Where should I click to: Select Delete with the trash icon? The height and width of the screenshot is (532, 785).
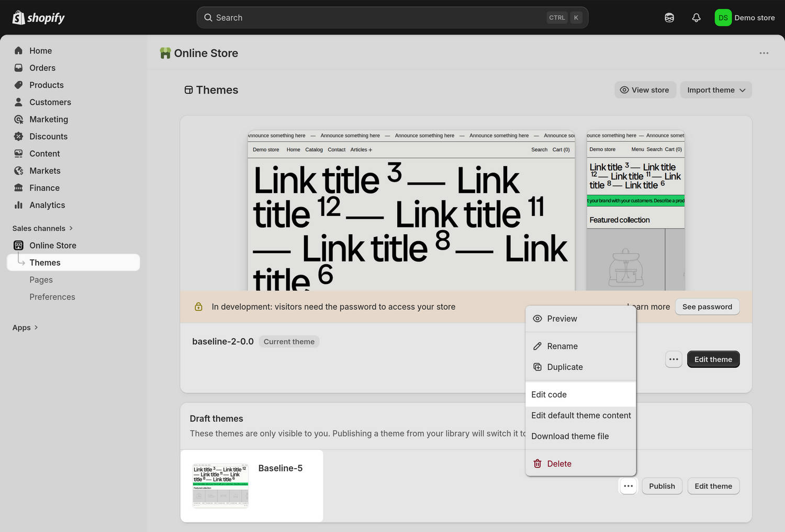point(537,463)
